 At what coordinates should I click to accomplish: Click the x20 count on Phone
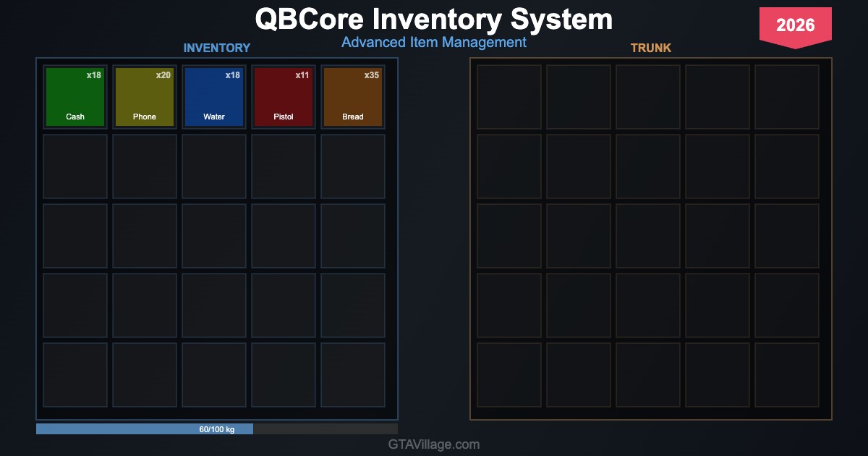click(x=163, y=75)
